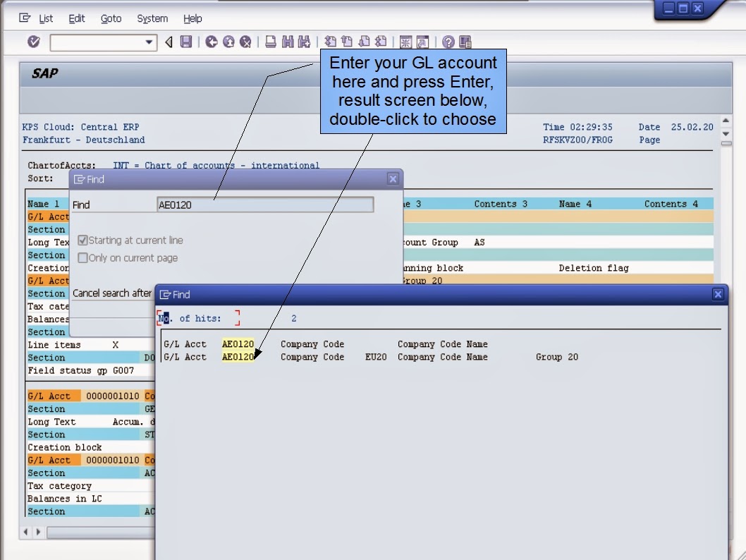Click 'RFSKVZ00/FROG' program name text
Viewport: 746px width, 560px height.
pyautogui.click(x=577, y=140)
